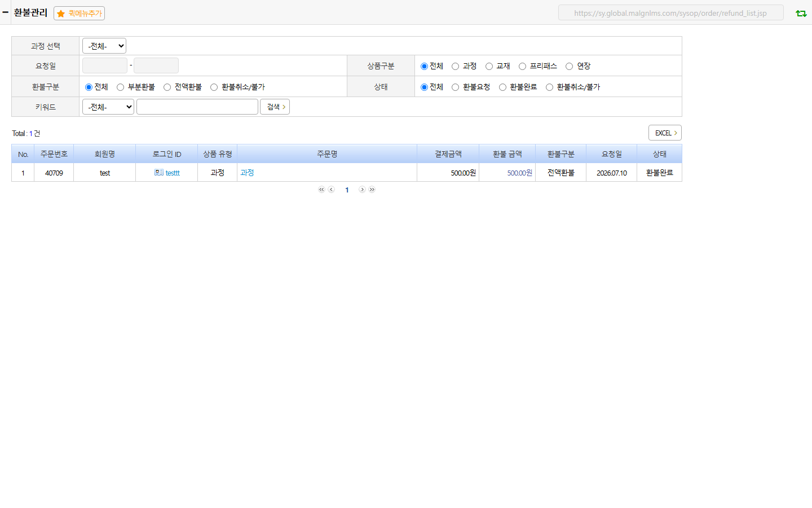Click the 상품 유형 column header

coord(218,154)
